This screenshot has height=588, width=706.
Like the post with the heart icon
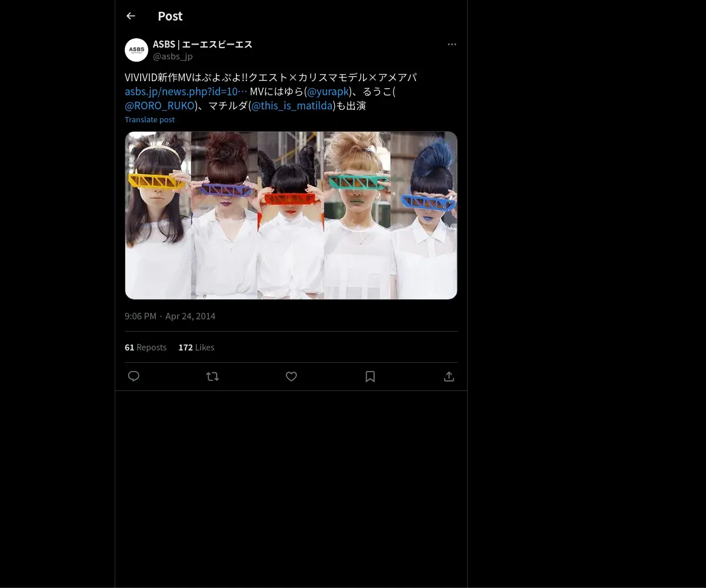pyautogui.click(x=291, y=376)
